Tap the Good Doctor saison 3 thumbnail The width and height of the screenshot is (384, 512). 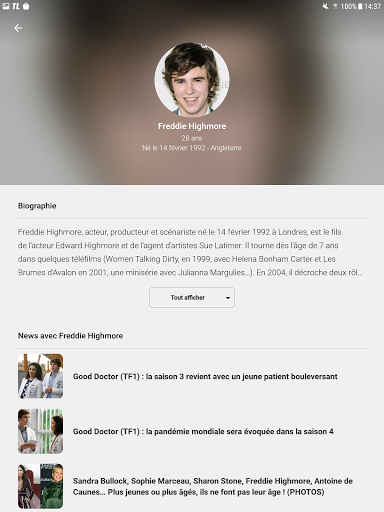pyautogui.click(x=41, y=376)
